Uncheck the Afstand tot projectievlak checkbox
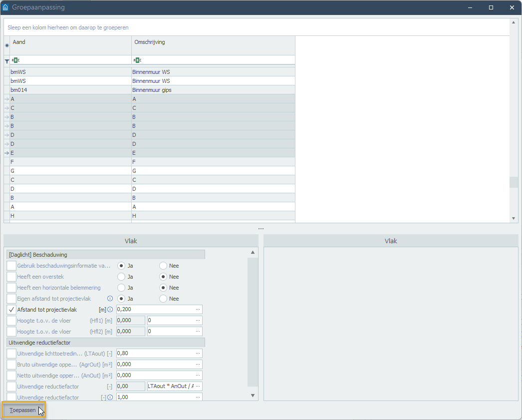 click(x=11, y=310)
